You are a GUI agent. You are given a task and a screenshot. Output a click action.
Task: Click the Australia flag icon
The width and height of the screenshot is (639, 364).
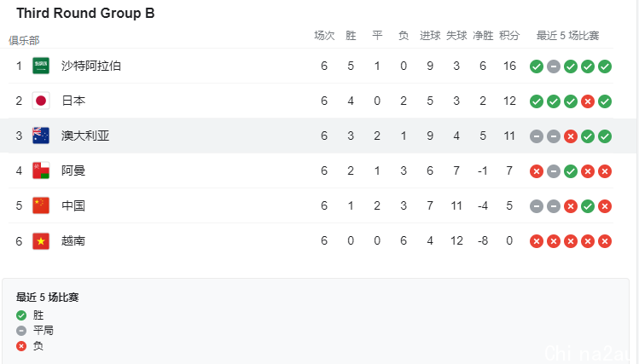(41, 136)
